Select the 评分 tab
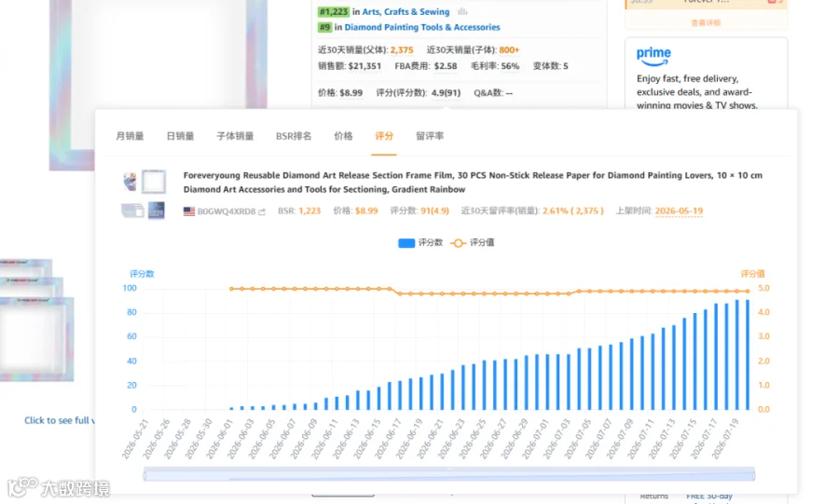The image size is (839, 504). click(384, 136)
